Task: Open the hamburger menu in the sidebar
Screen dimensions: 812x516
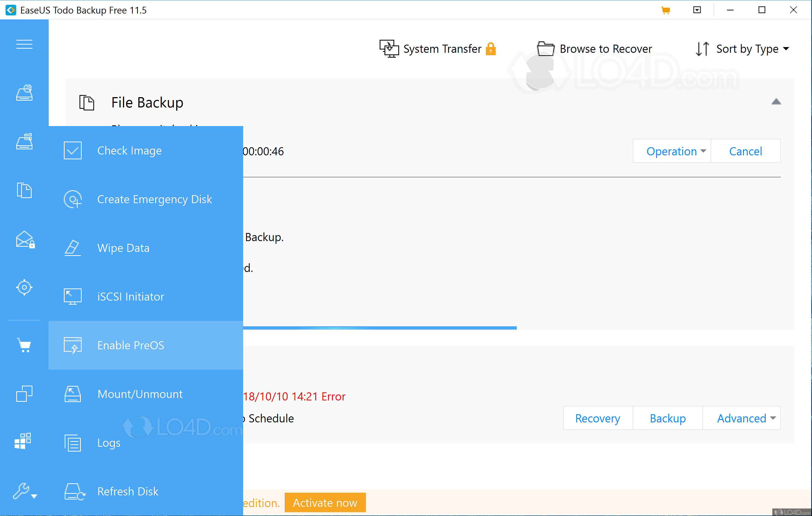Action: (x=24, y=44)
